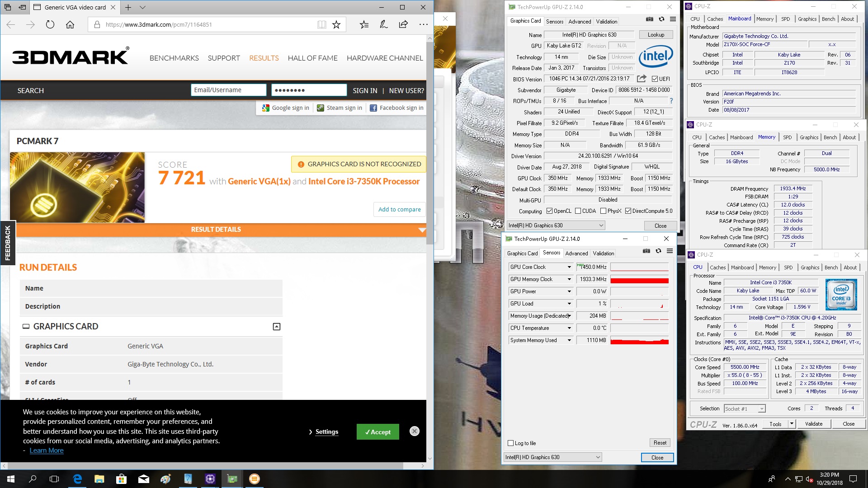This screenshot has height=488, width=868.
Task: Open Windows Start menu
Action: click(11, 479)
